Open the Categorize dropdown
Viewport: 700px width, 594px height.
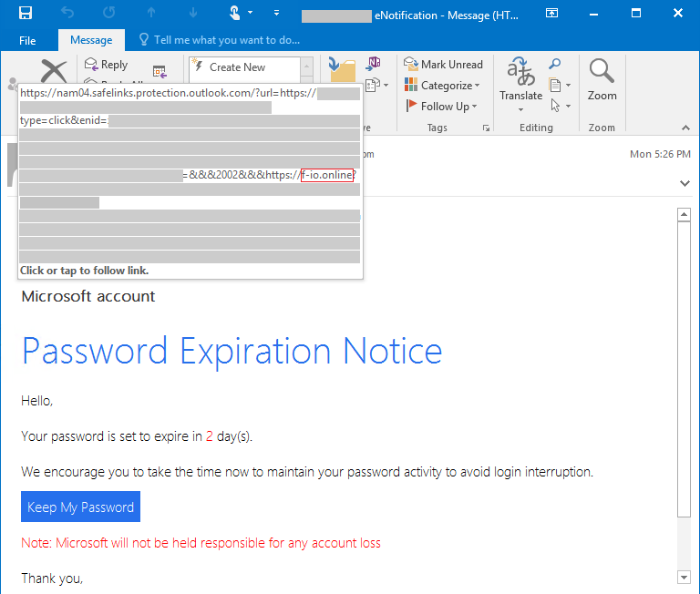coord(442,86)
